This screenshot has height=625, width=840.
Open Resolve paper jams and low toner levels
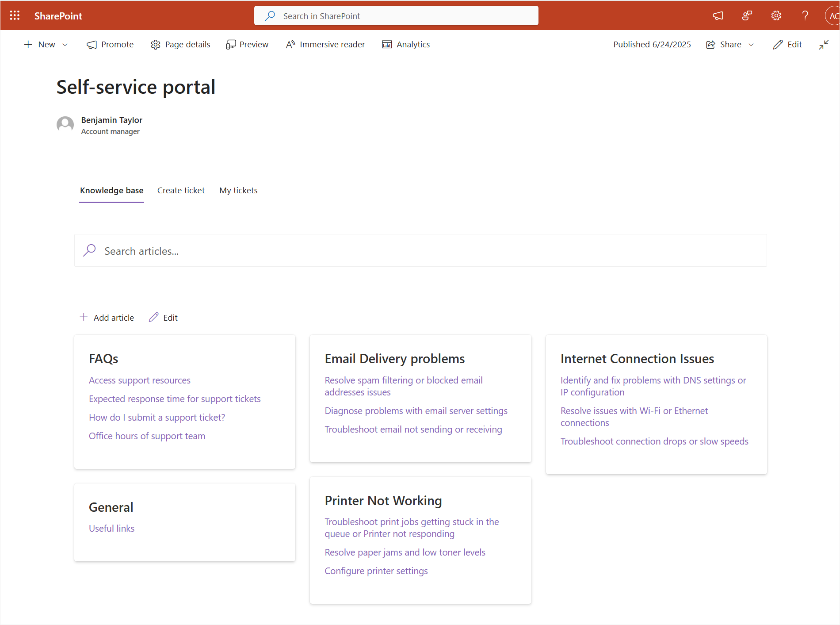point(405,552)
